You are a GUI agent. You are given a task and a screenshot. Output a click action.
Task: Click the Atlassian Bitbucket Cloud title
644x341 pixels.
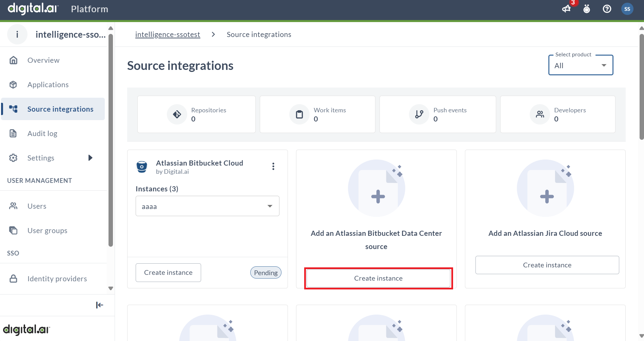[199, 163]
